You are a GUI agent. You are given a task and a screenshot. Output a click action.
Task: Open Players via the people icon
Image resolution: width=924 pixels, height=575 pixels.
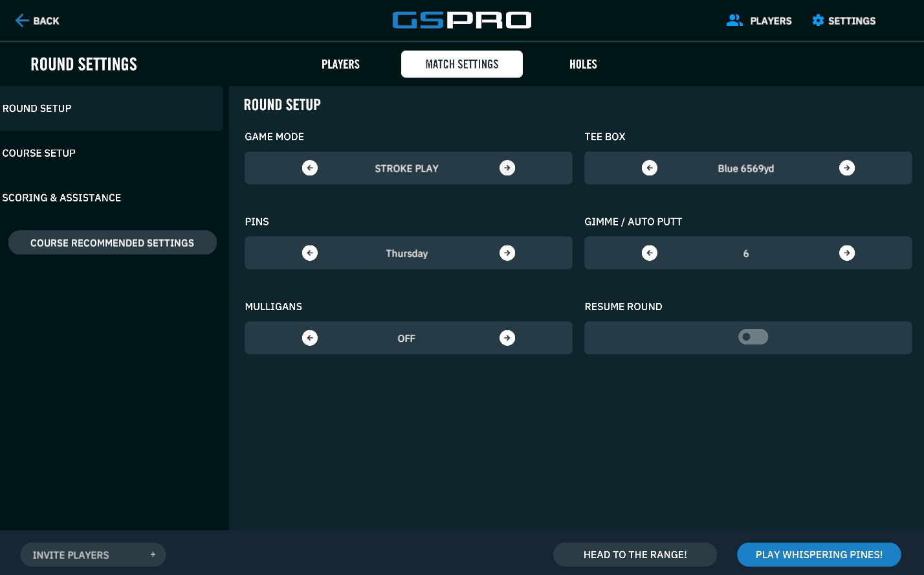pyautogui.click(x=734, y=21)
